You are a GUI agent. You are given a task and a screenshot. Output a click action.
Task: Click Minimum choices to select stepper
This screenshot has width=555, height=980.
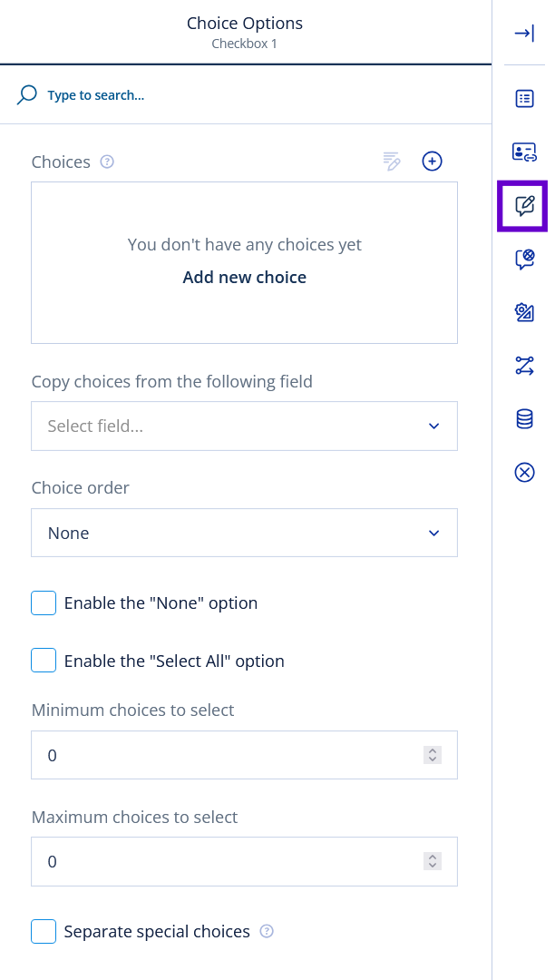433,755
